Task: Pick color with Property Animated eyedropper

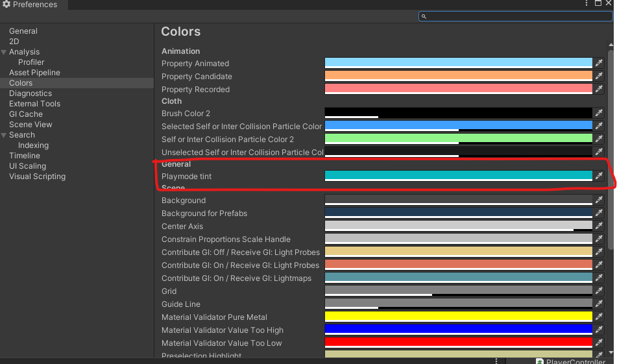Action: tap(599, 63)
